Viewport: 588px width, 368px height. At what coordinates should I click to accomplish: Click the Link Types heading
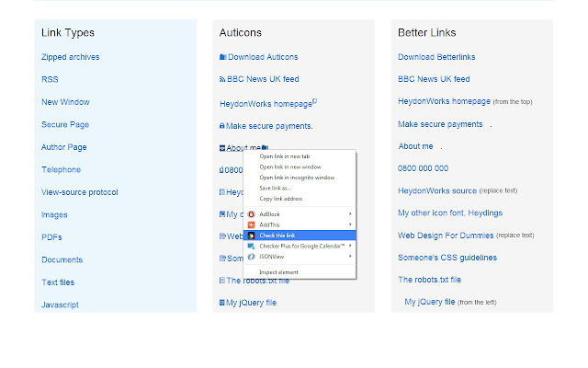tap(68, 33)
